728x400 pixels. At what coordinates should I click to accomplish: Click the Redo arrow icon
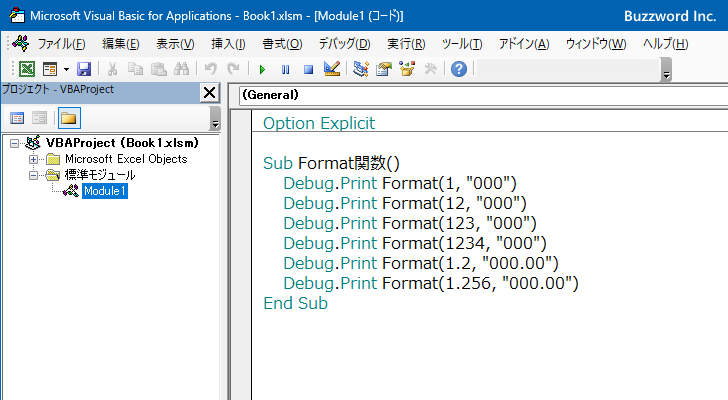tap(233, 69)
